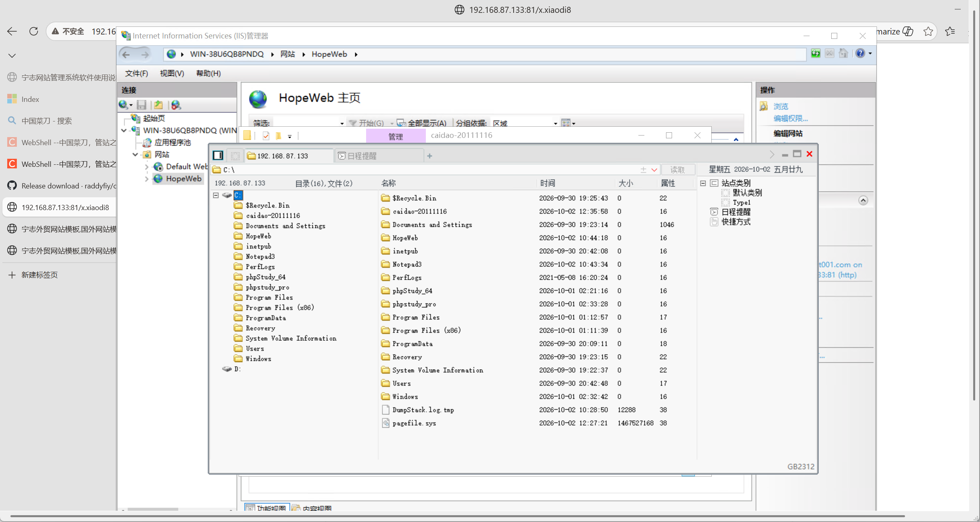Click the save disk icon in Connections pane

141,105
